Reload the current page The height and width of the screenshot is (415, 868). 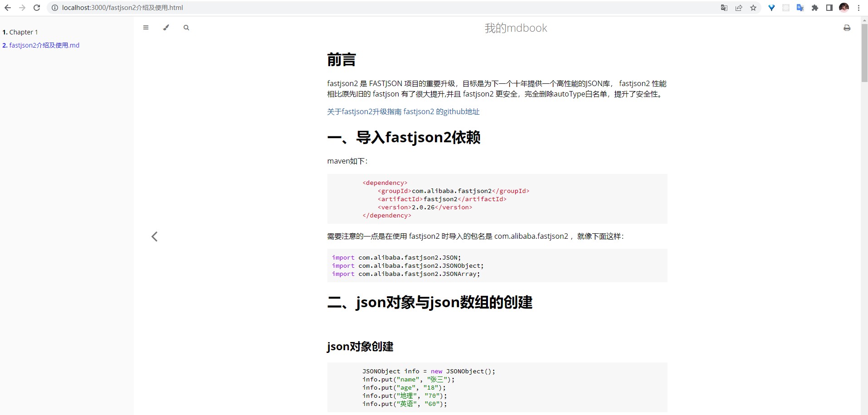coord(37,8)
